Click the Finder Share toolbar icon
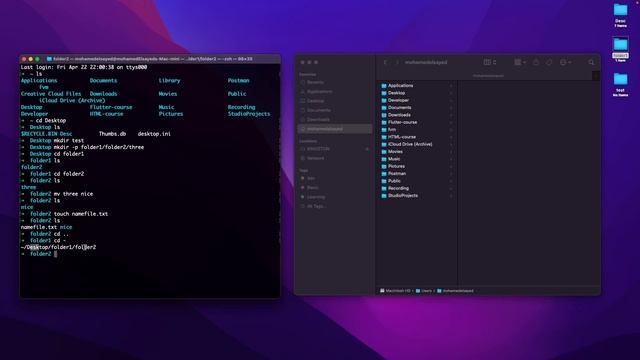The width and height of the screenshot is (640, 360). (x=536, y=62)
